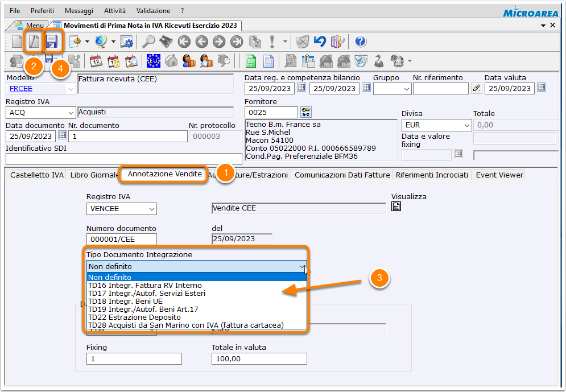Click the exit door toolbar icon
The image size is (566, 392).
point(337,42)
